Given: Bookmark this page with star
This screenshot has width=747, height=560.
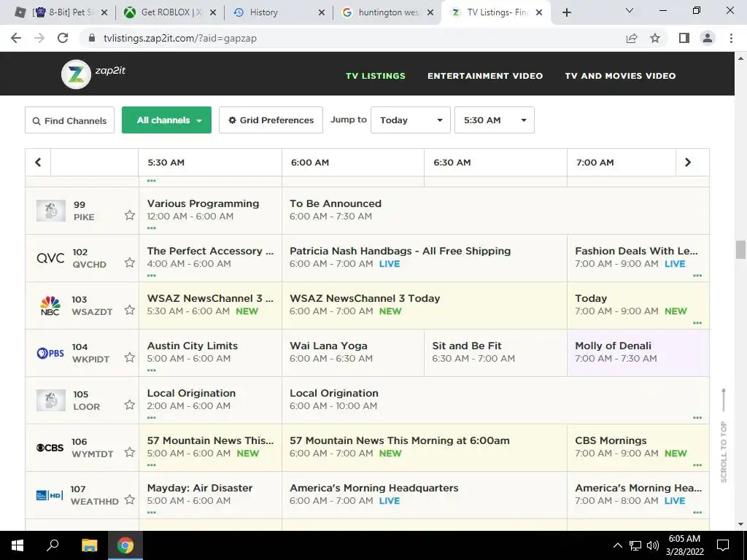Looking at the screenshot, I should [655, 38].
